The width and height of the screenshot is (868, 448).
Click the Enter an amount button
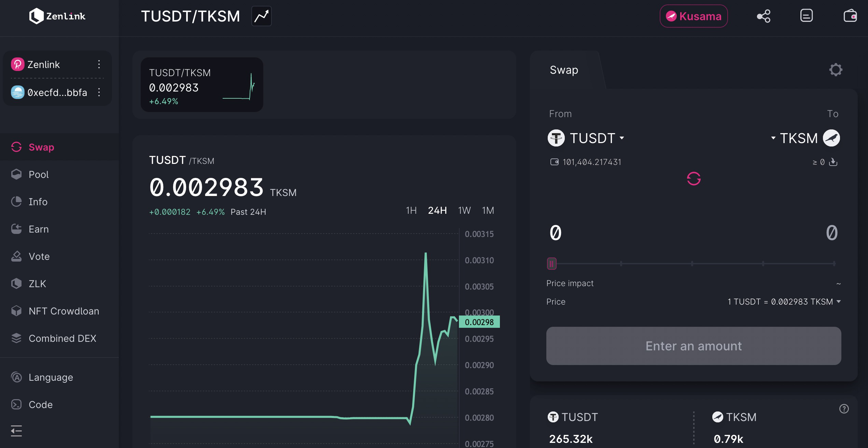tap(694, 346)
